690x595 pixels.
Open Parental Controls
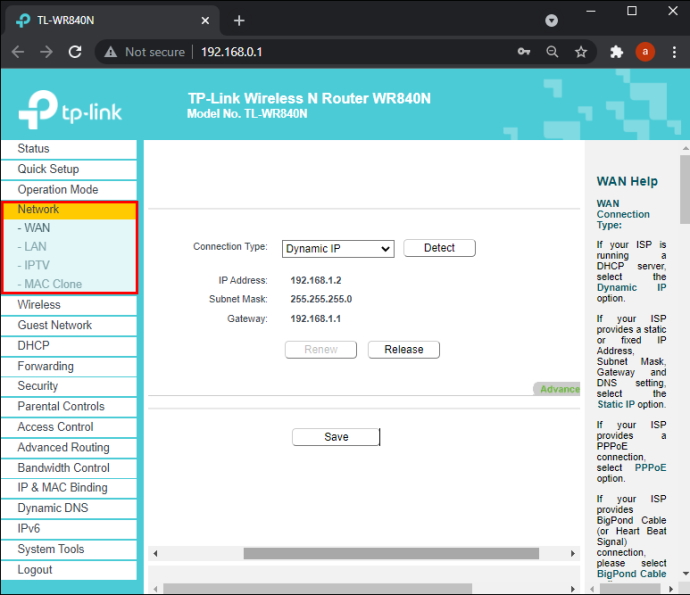coord(69,406)
